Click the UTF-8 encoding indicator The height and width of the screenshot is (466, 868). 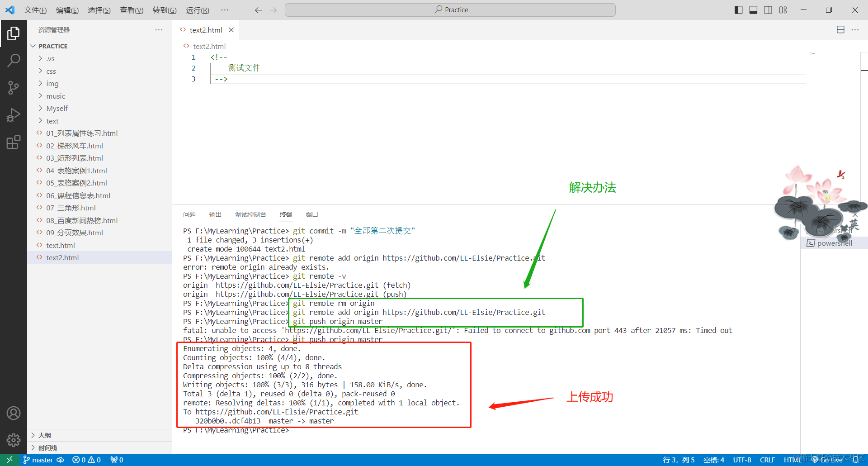[x=742, y=460]
